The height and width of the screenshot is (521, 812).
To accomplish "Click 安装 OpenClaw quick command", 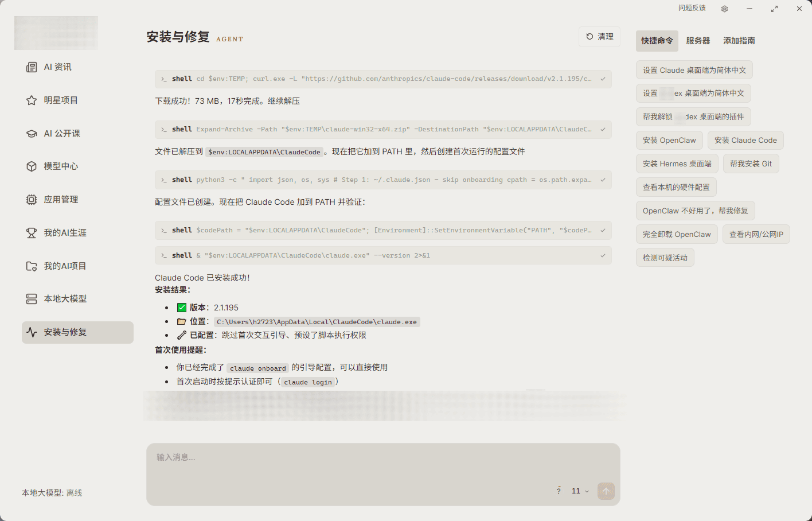I will coord(669,140).
